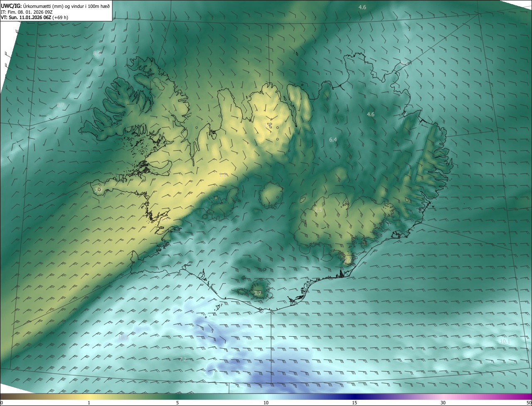Image resolution: width=532 pixels, height=406 pixels.
Task: Click the 4.6 value just above 6.4
Action: pos(371,114)
